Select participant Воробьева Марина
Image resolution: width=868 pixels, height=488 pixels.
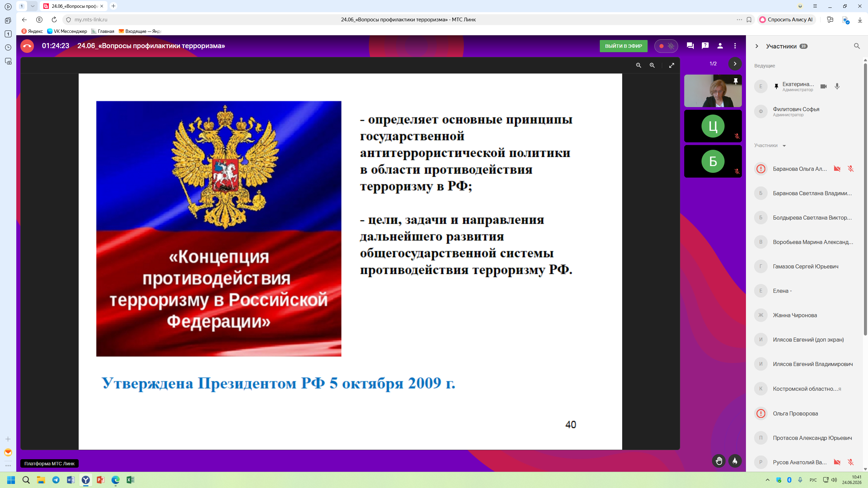click(804, 242)
